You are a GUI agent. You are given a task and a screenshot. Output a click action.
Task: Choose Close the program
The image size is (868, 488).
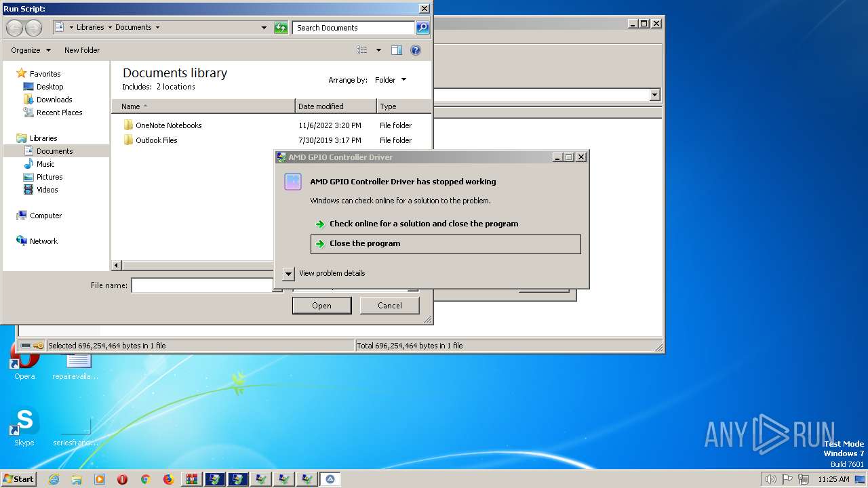(446, 244)
